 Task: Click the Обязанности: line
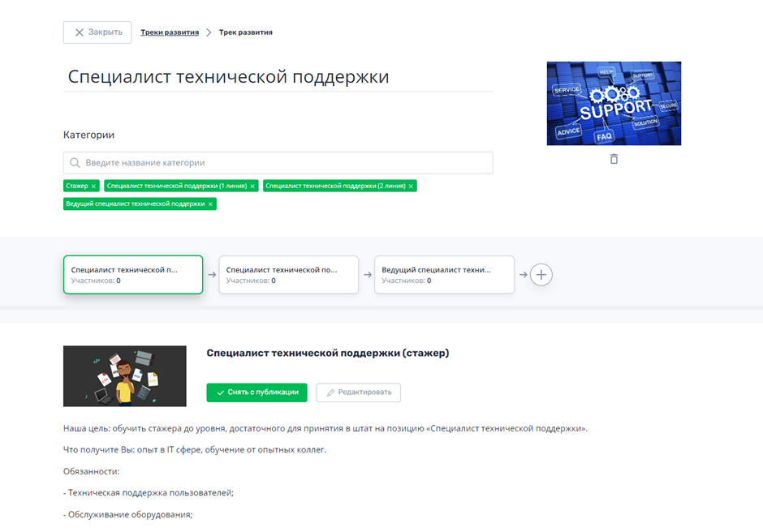point(92,471)
